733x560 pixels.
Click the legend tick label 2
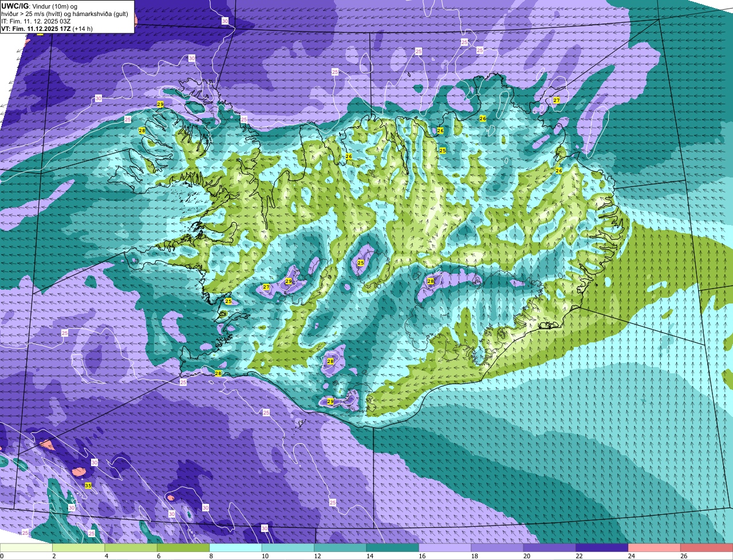[x=53, y=556]
